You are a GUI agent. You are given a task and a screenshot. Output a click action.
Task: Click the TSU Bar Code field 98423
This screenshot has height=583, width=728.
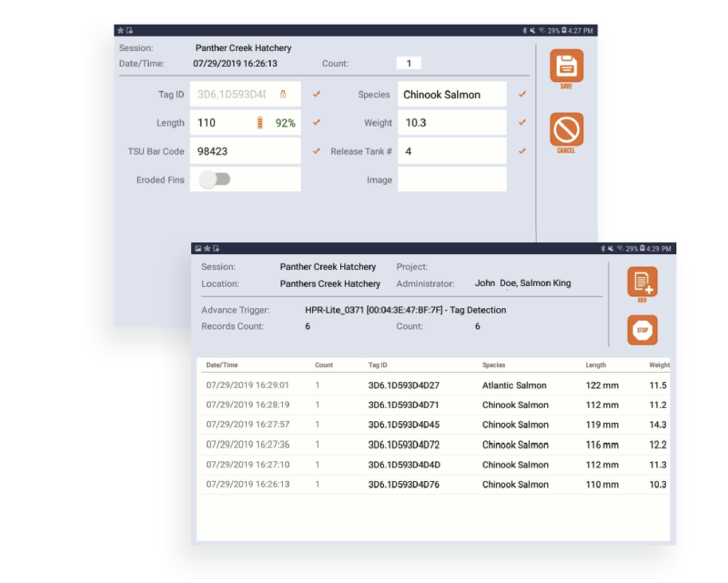[x=245, y=151]
